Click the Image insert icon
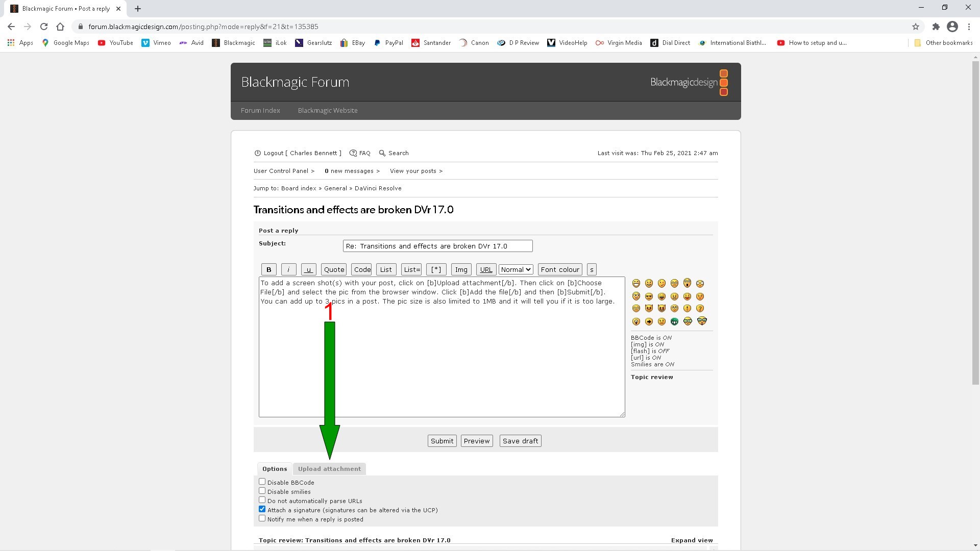980x551 pixels. [x=461, y=269]
